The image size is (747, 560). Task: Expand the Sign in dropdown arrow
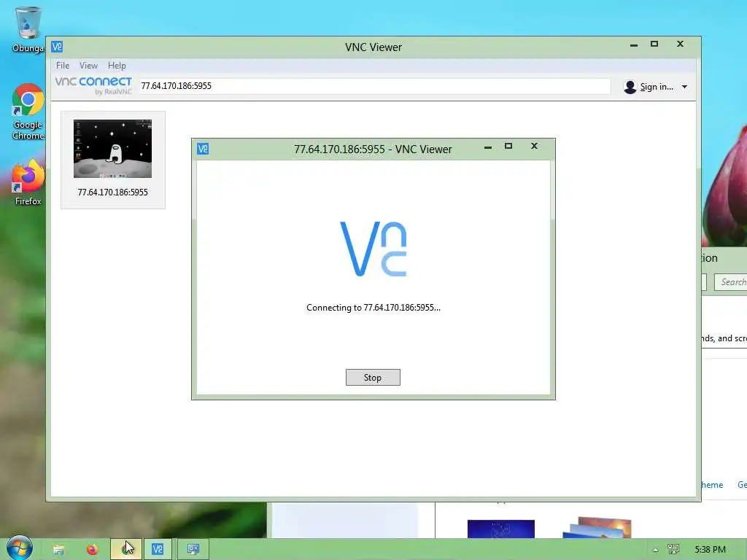pyautogui.click(x=684, y=87)
